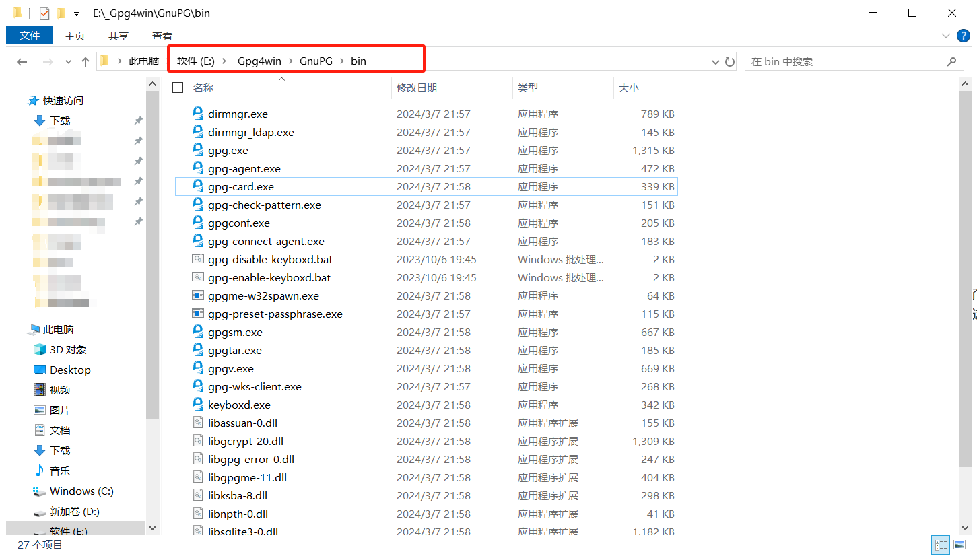
Task: Type in the bin search box
Action: (845, 62)
